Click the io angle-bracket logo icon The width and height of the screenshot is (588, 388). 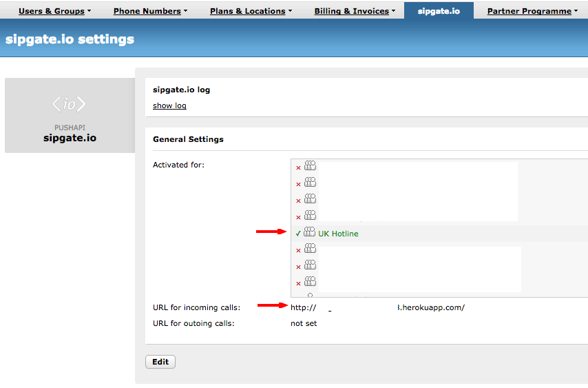[x=69, y=104]
